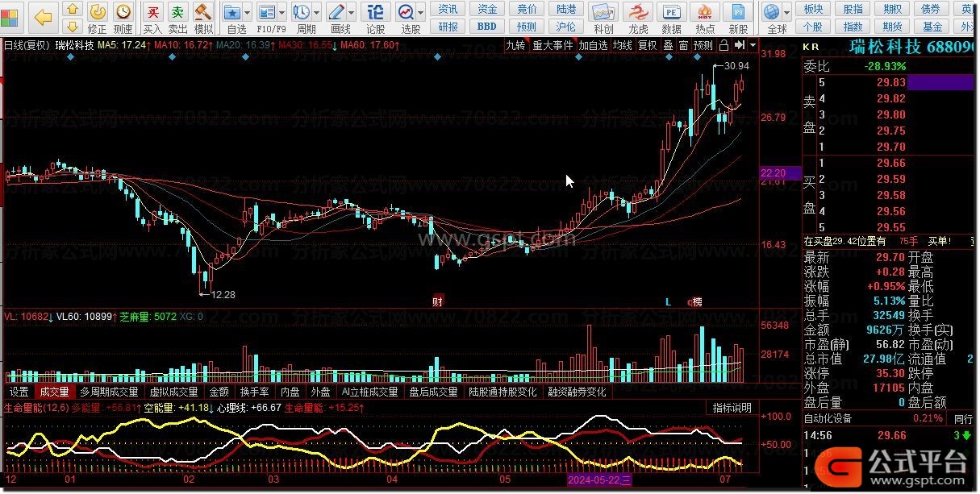
Task: Click the 研报 research reports button
Action: tap(448, 26)
